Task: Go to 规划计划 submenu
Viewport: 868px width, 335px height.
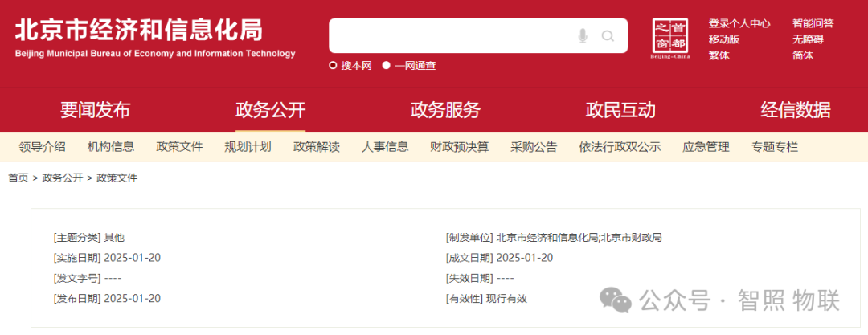Action: (248, 147)
